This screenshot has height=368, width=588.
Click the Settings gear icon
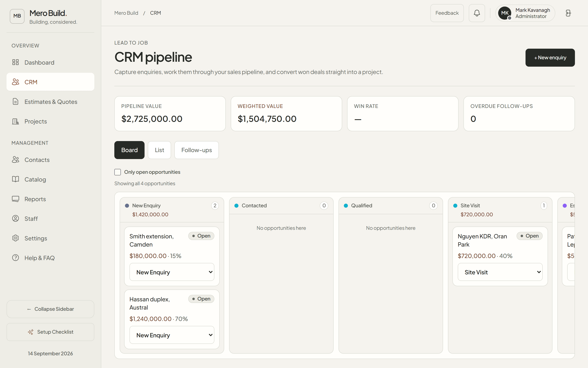[x=16, y=238]
